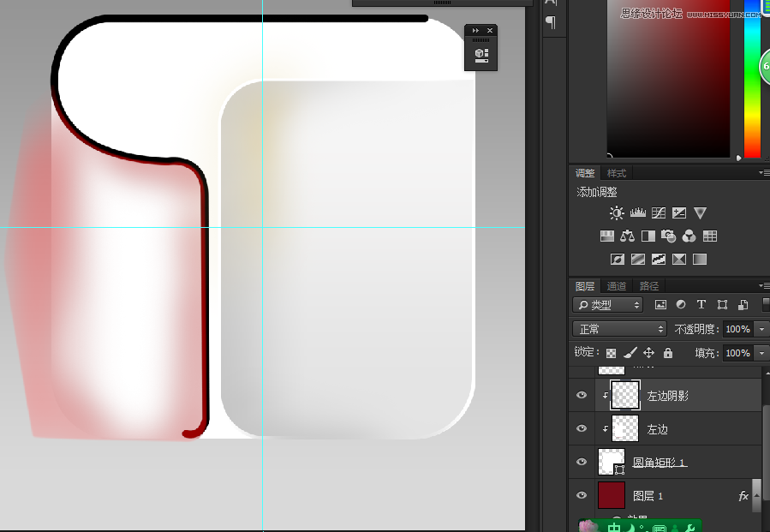Click the fx icon on 图层 1
Screen dimensions: 770x532
[743, 496]
